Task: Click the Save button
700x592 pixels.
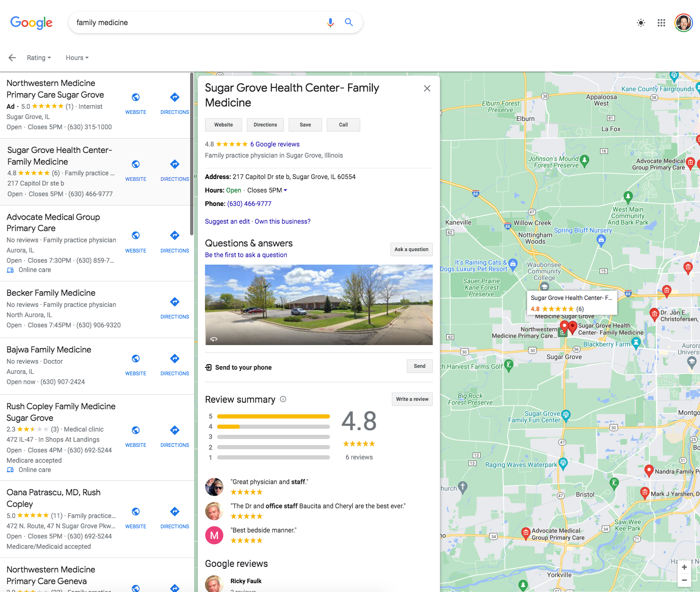Action: coord(305,125)
